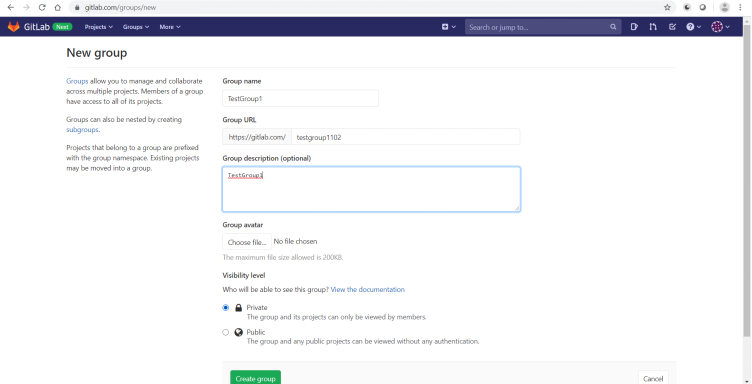Open the merge requests icon
The image size is (752, 384).
(x=653, y=27)
